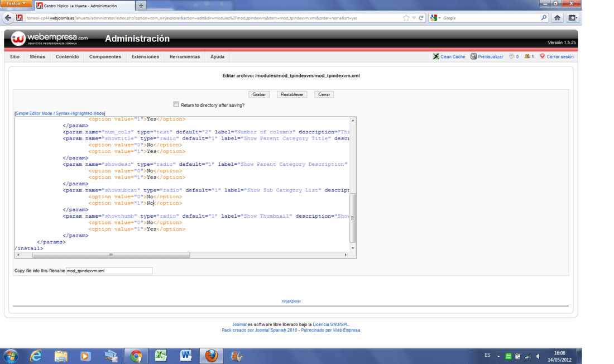This screenshot has width=614, height=364.
Task: Click editor scroll right arrow
Action: pos(346,255)
